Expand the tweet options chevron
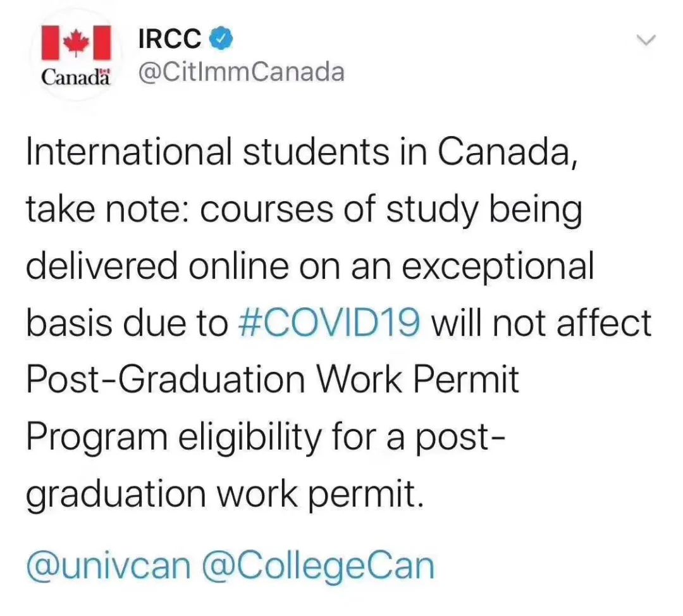Viewport: 683px width, 616px height. pyautogui.click(x=646, y=40)
